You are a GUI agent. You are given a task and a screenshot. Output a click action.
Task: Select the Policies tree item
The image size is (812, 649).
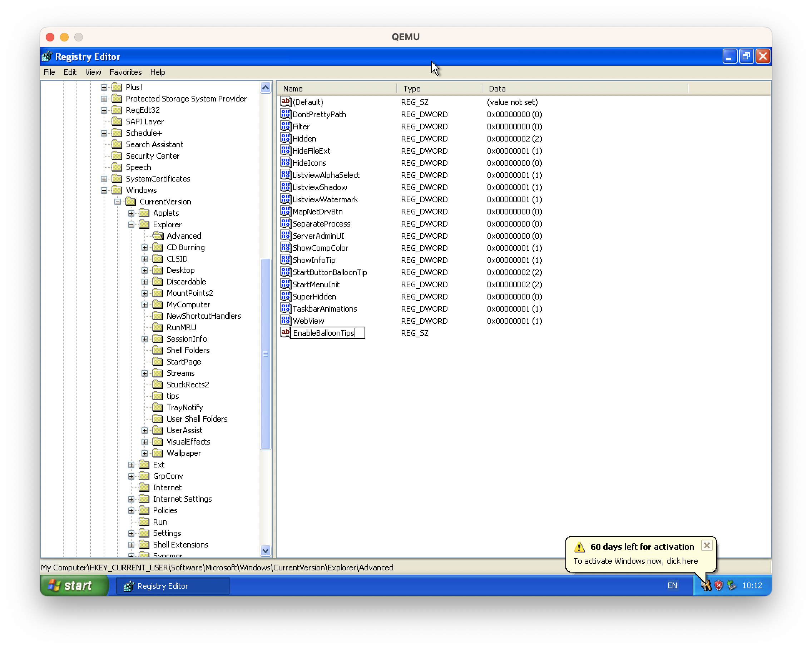165,510
